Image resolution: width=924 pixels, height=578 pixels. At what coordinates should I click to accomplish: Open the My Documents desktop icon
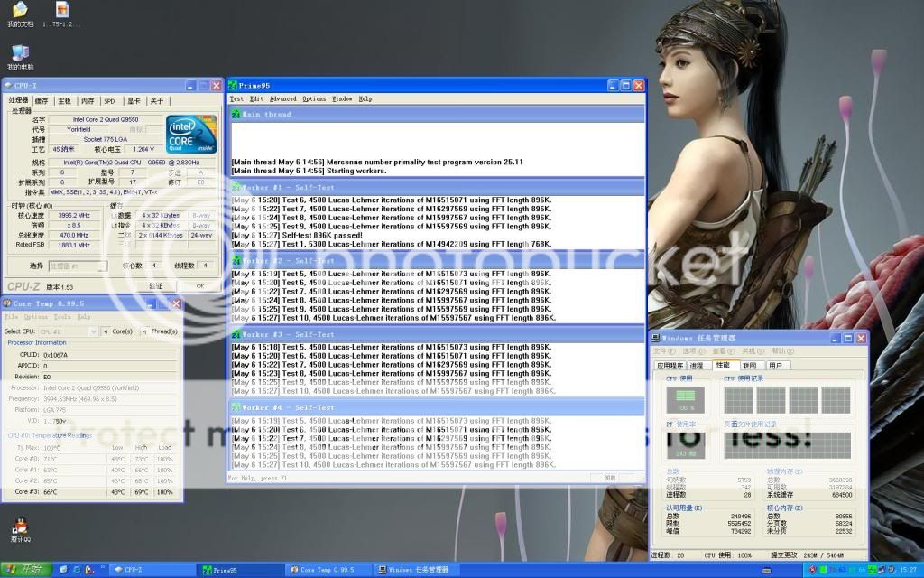[20, 11]
